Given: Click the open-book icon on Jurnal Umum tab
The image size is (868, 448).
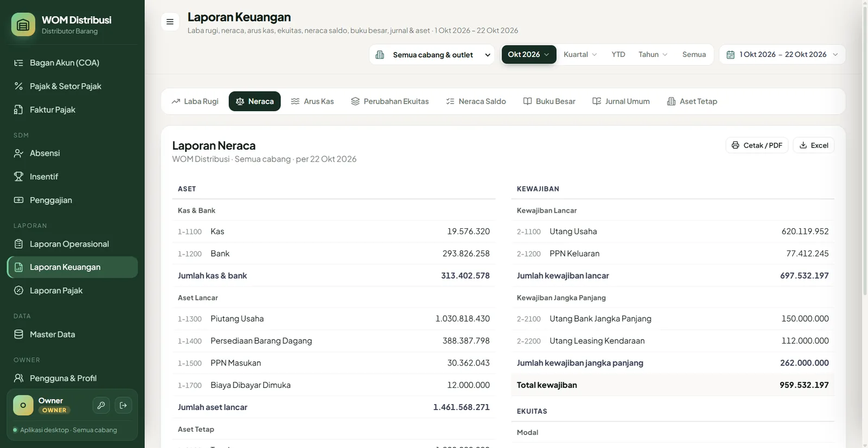Looking at the screenshot, I should click(597, 101).
